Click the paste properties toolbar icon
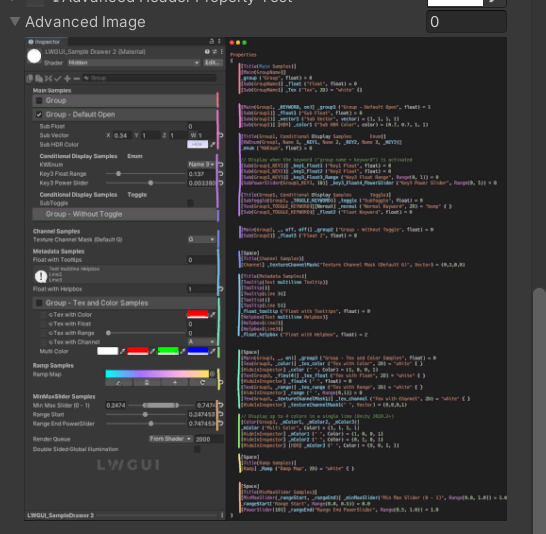Screen dimensions: 546x534 pyautogui.click(x=39, y=78)
